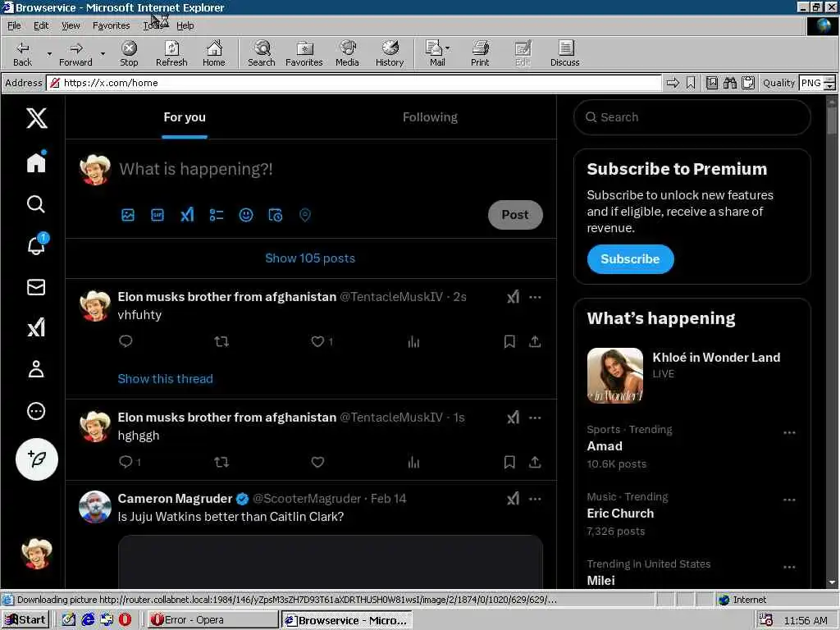
Task: Open more options for Amad trend
Action: [789, 433]
